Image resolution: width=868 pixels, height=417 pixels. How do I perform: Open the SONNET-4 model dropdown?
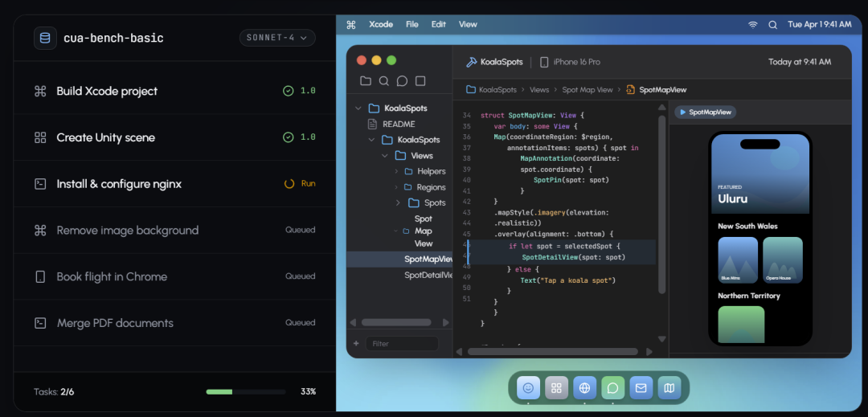(x=277, y=38)
